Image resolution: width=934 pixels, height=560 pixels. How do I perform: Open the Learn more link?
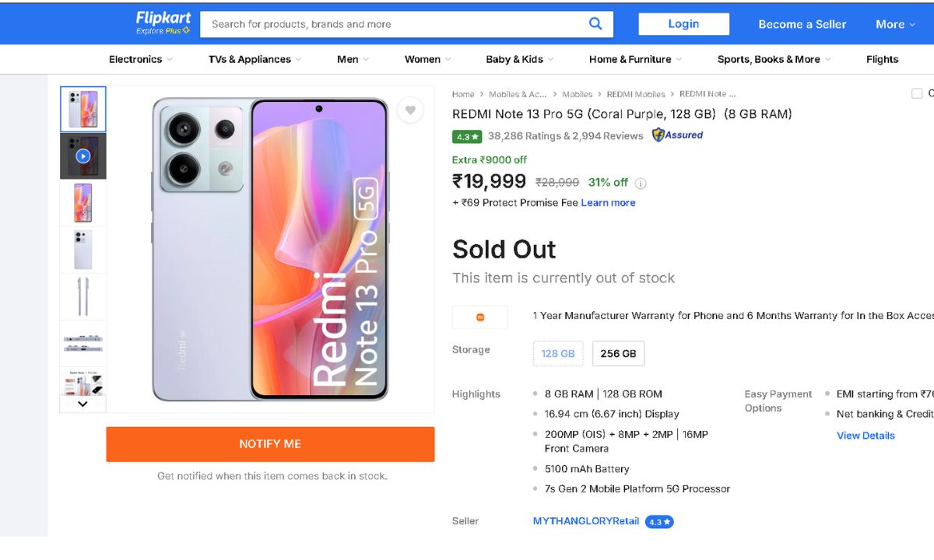tap(608, 203)
